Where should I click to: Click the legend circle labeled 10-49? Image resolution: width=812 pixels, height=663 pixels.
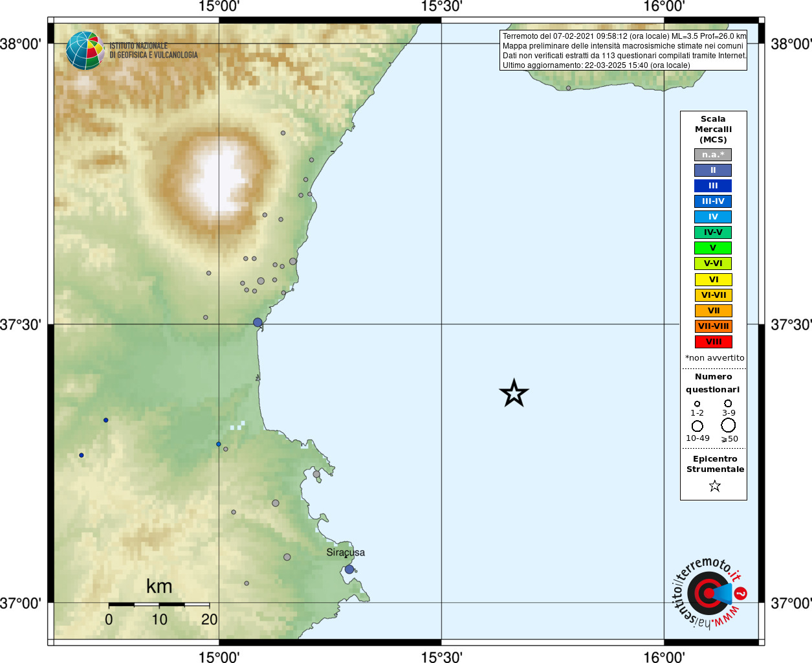(697, 426)
